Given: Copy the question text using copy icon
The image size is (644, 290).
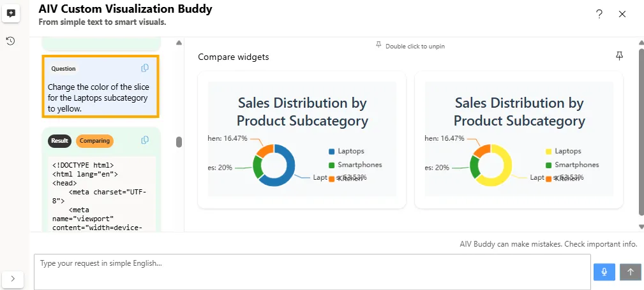Looking at the screenshot, I should click(145, 68).
